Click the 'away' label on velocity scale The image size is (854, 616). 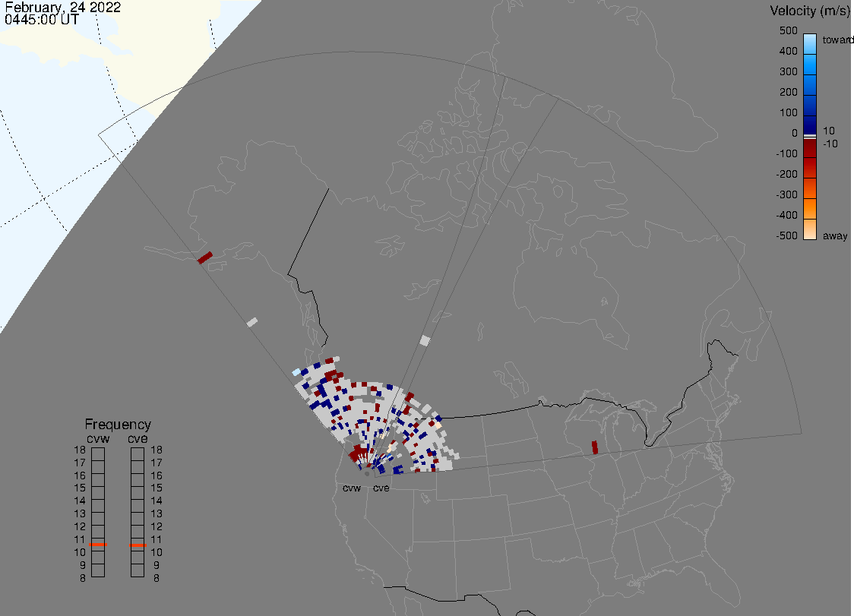(x=835, y=235)
